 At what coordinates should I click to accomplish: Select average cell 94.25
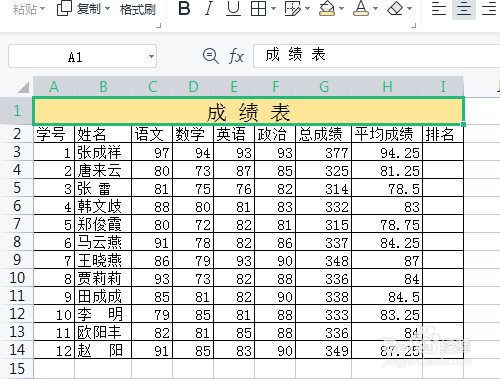coord(387,152)
